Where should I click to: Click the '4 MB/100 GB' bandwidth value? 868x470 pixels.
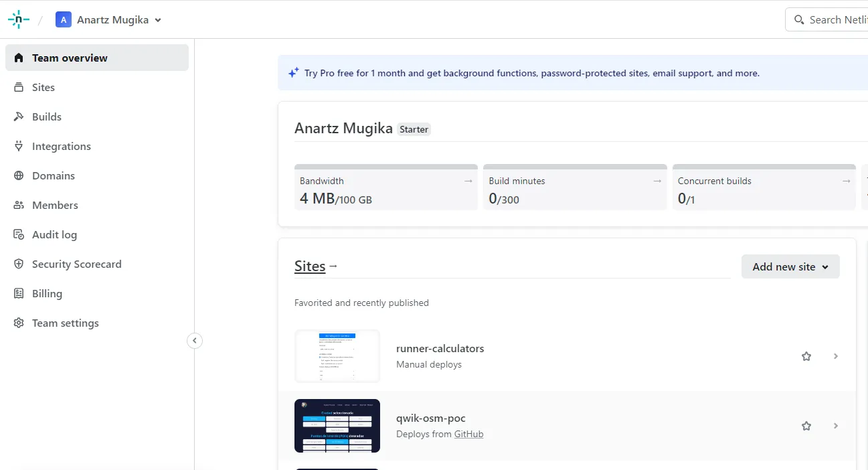click(336, 199)
